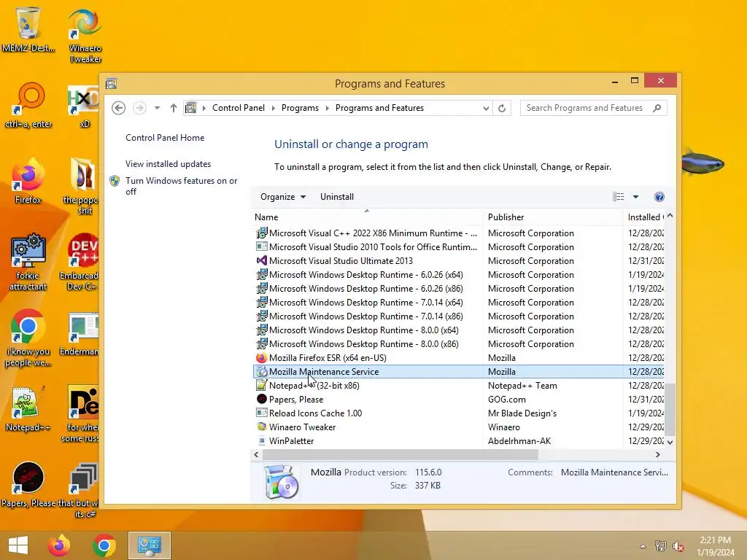The height and width of the screenshot is (560, 747).
Task: Click the GOG.com publisher cell
Action: point(507,399)
